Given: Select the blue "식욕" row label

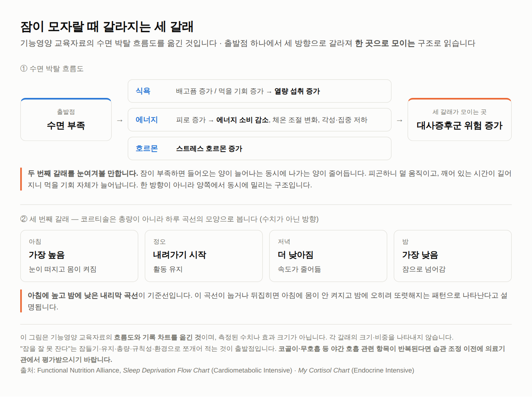Looking at the screenshot, I should tap(143, 91).
